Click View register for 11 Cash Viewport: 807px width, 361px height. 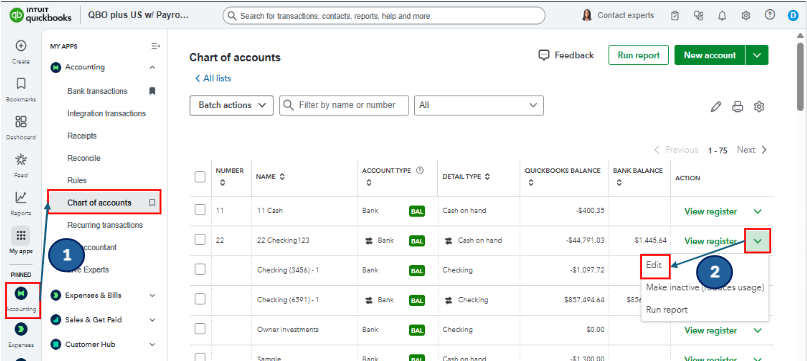click(710, 211)
